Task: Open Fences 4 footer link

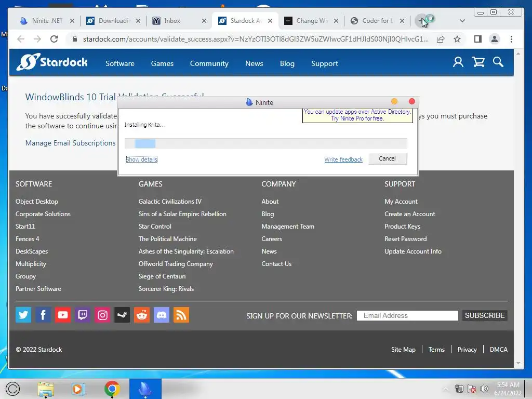Action: click(x=27, y=239)
